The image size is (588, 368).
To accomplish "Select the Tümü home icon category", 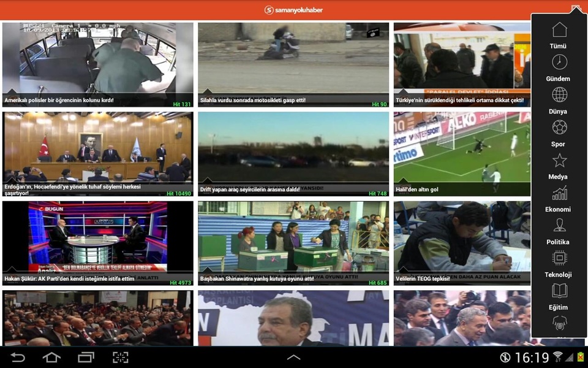I will pos(559,36).
